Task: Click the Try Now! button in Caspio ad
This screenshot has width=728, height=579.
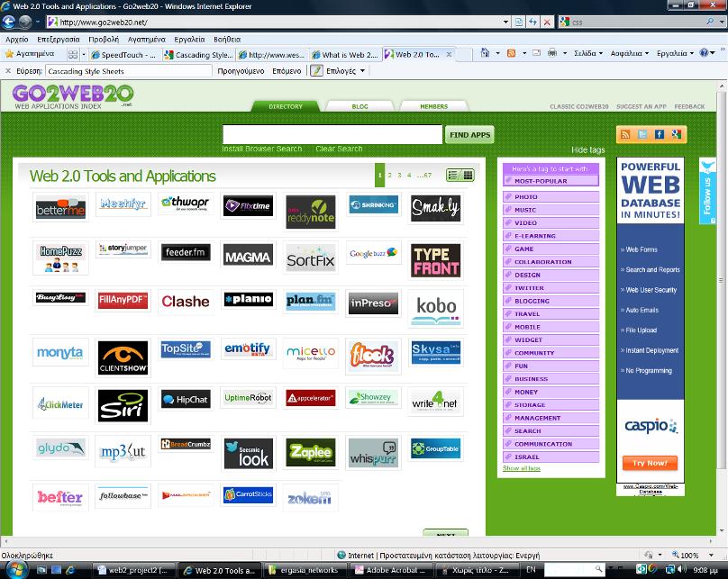Action: [x=650, y=463]
